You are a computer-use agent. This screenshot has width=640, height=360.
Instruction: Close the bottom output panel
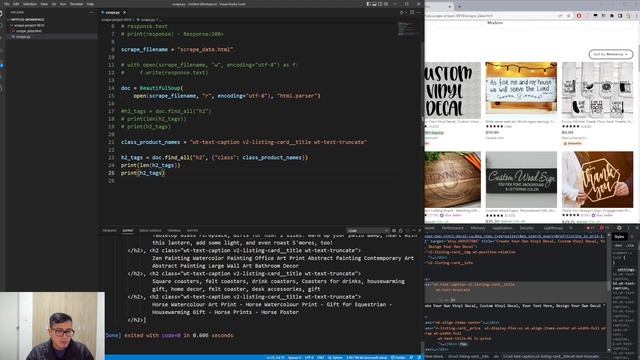(420, 231)
